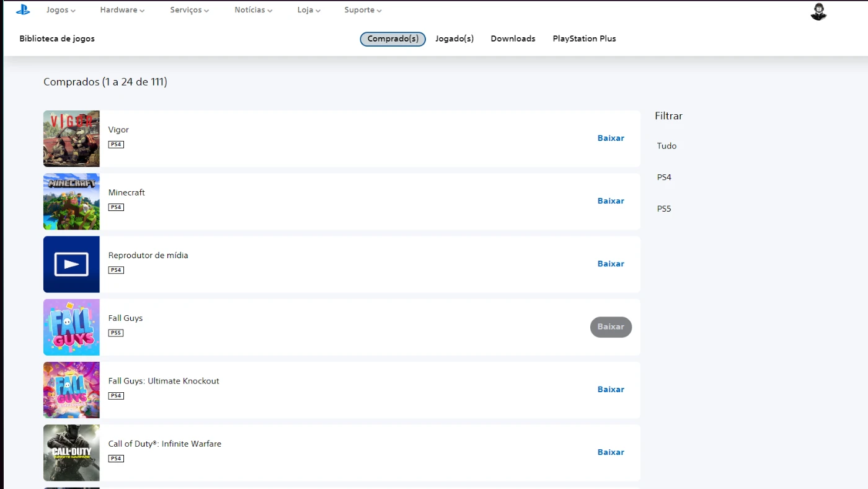868x489 pixels.
Task: Select the Comprado(s) tab
Action: 392,38
